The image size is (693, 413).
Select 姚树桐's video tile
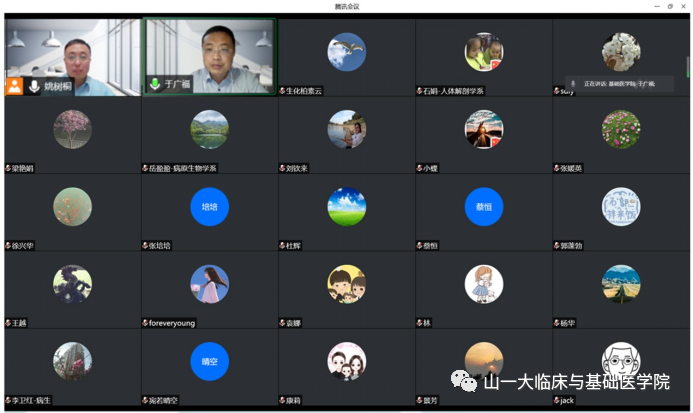coord(72,55)
